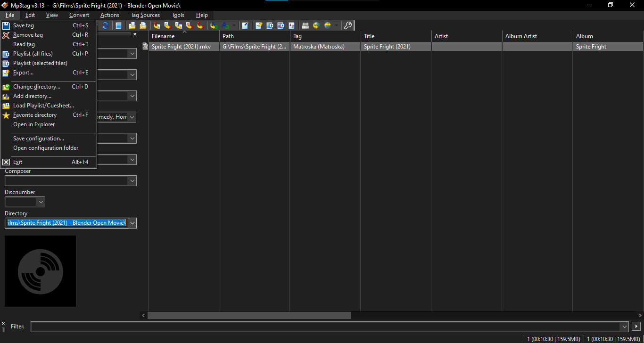Viewport: 644px width, 343px height.
Task: Click the horizontal scrollbar under file list
Action: 249,315
